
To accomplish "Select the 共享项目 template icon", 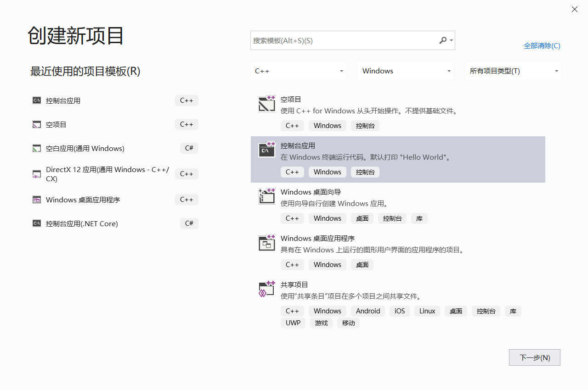I will tap(266, 289).
